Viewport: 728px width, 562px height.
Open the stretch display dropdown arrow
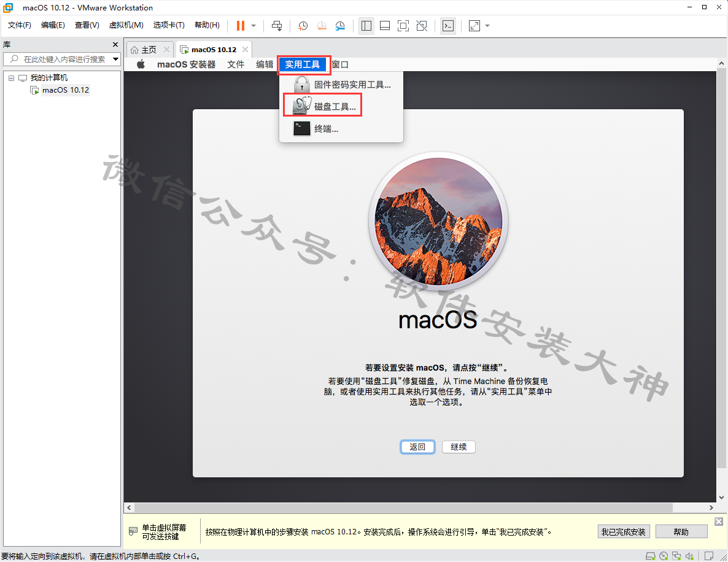click(x=487, y=26)
